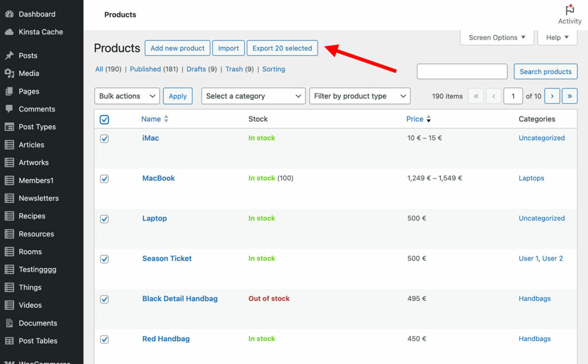Image resolution: width=588 pixels, height=364 pixels.
Task: Jump to last page of products
Action: 570,96
